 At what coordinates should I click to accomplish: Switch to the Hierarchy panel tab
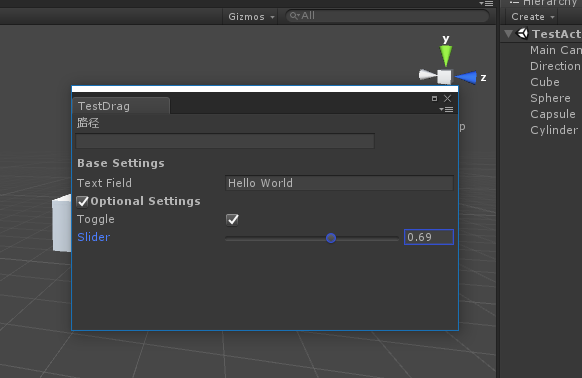[x=543, y=3]
